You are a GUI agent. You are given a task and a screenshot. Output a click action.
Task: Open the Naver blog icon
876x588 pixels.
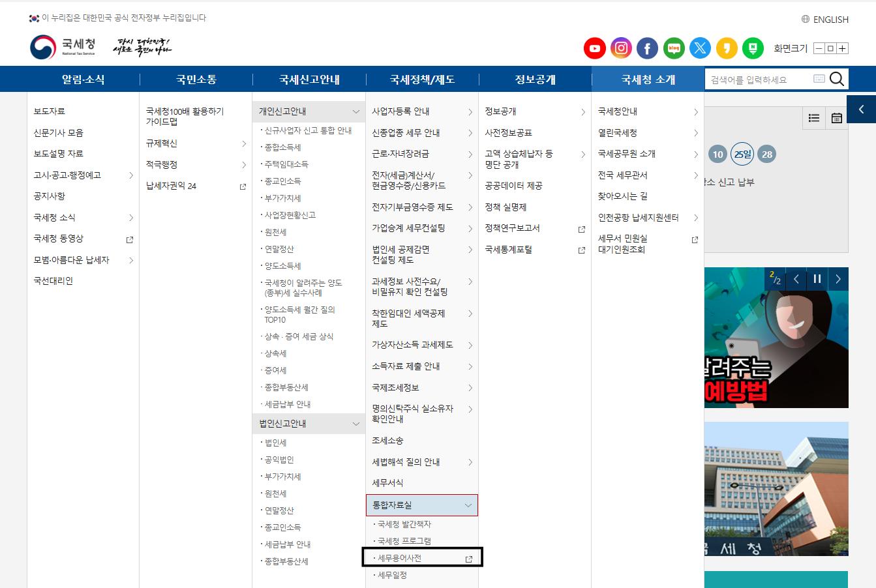tap(674, 48)
